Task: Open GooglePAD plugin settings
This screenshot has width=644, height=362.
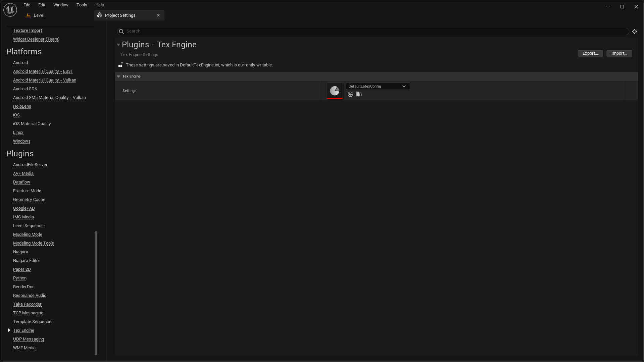Action: pyautogui.click(x=24, y=208)
